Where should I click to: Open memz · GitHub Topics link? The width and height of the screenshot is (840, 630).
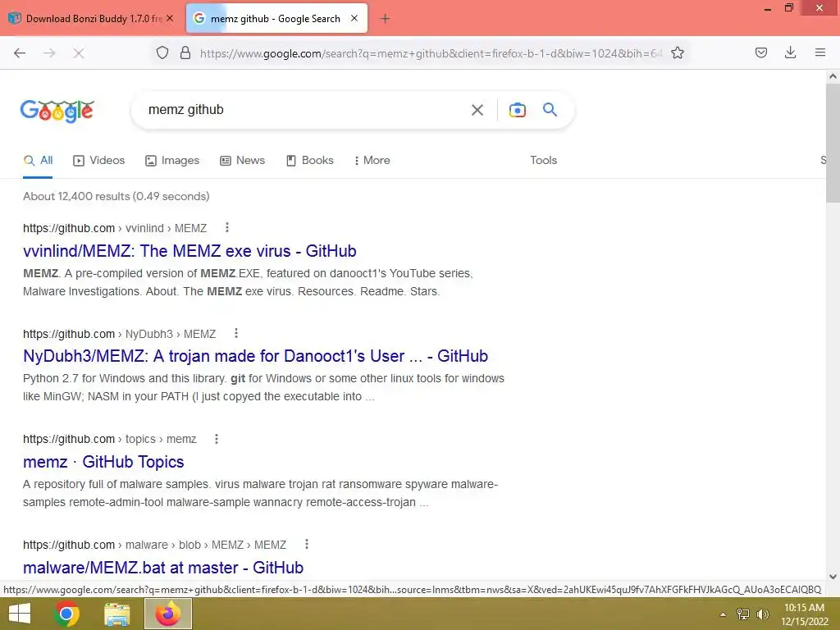[103, 462]
